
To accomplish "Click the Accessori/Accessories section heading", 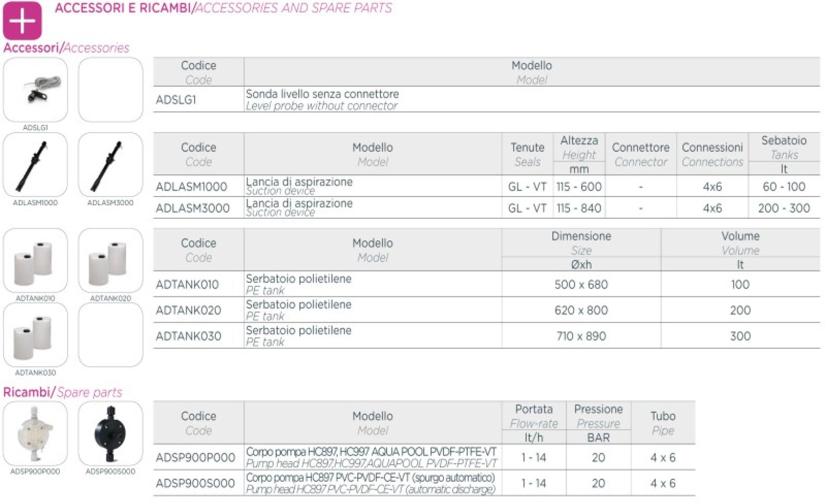I will (66, 48).
